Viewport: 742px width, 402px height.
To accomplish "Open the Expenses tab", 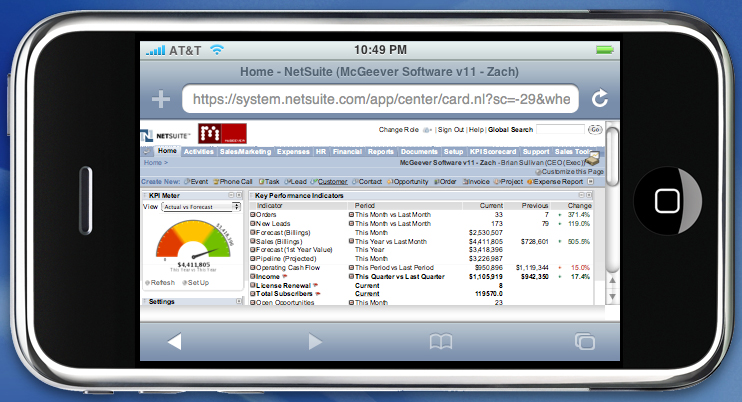I will (293, 152).
